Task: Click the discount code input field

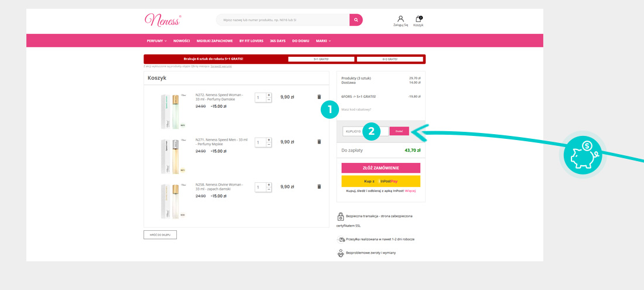Action: [x=365, y=131]
